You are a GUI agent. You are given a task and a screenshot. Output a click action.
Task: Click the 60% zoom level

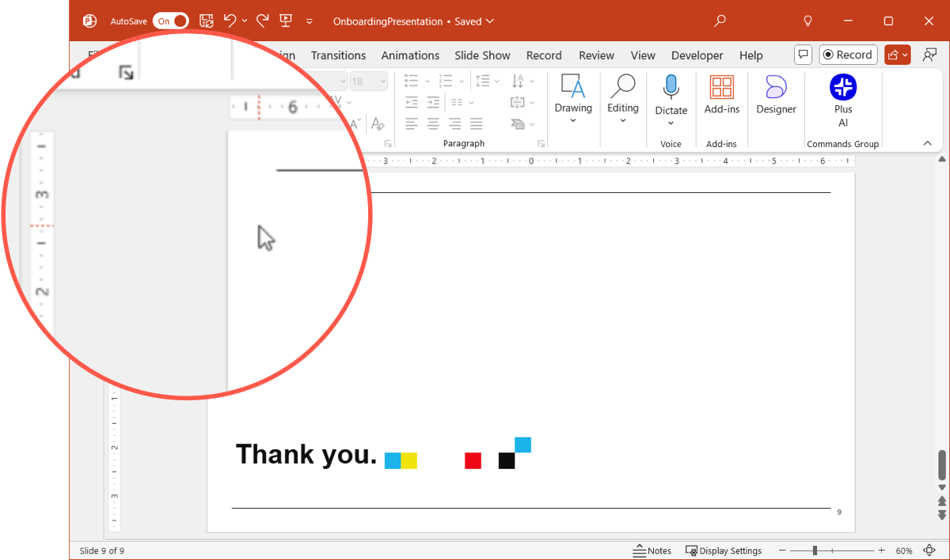pos(903,551)
